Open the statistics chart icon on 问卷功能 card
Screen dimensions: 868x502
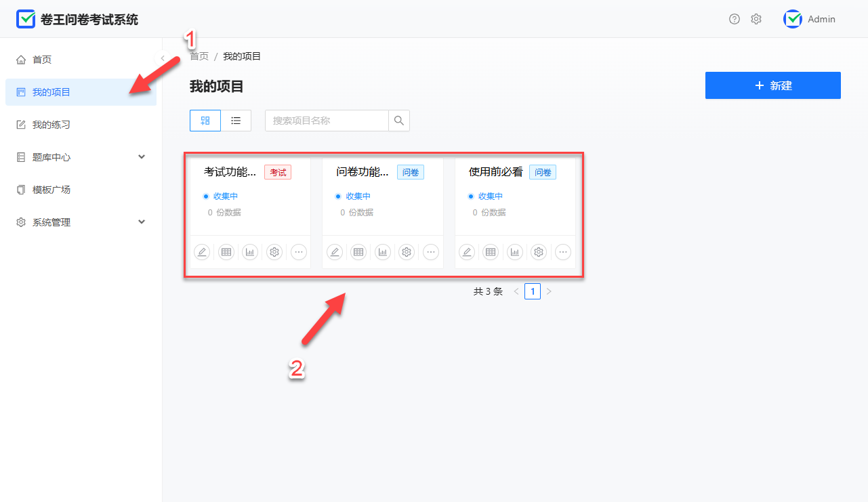[383, 252]
